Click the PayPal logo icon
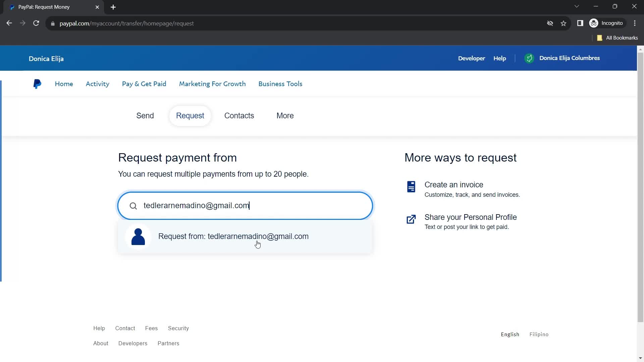 37,84
